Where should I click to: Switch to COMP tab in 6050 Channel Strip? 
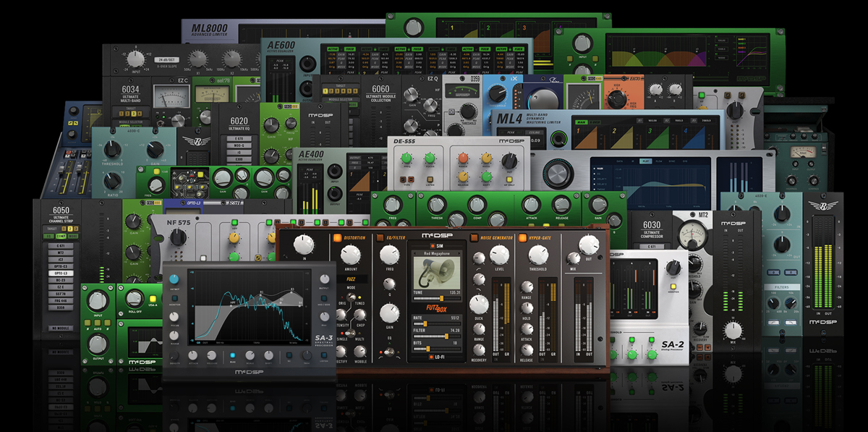pyautogui.click(x=61, y=236)
